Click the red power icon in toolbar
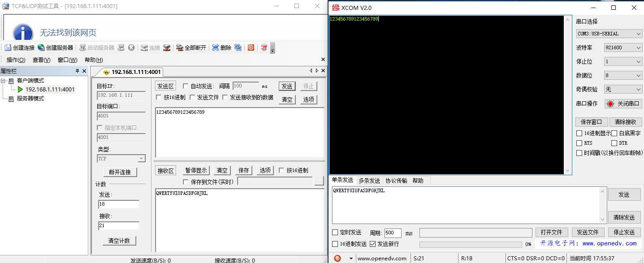The width and height of the screenshot is (644, 263). pyautogui.click(x=251, y=47)
